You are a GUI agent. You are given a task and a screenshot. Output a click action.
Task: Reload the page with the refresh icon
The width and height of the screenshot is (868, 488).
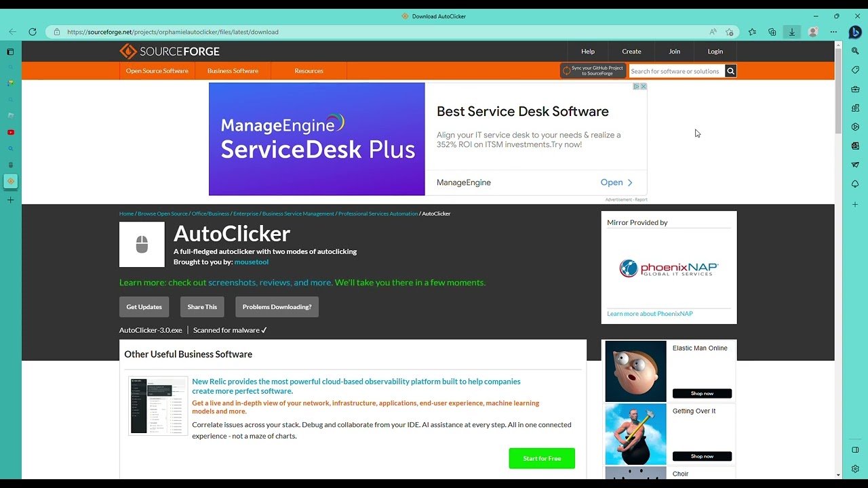pyautogui.click(x=32, y=32)
